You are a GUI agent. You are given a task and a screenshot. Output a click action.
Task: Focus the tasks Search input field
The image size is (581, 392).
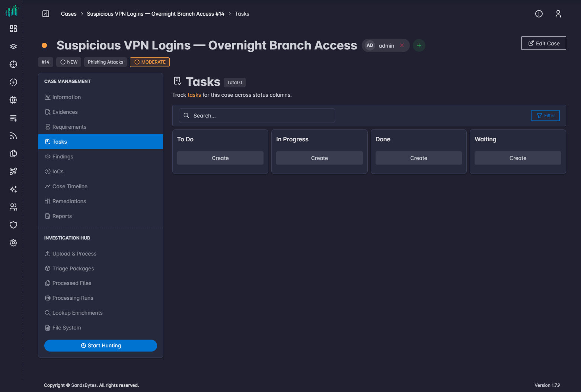(257, 116)
